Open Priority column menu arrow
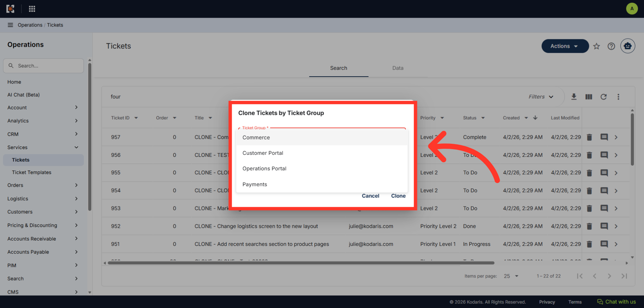The width and height of the screenshot is (644, 308). (442, 118)
